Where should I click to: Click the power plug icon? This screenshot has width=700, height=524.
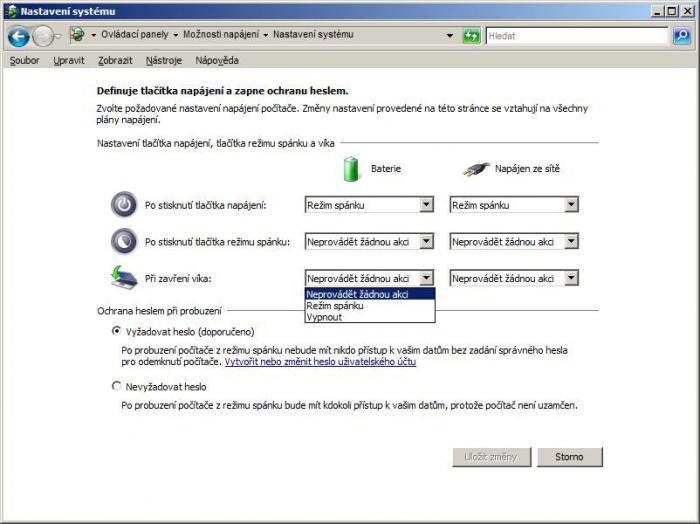coord(477,169)
